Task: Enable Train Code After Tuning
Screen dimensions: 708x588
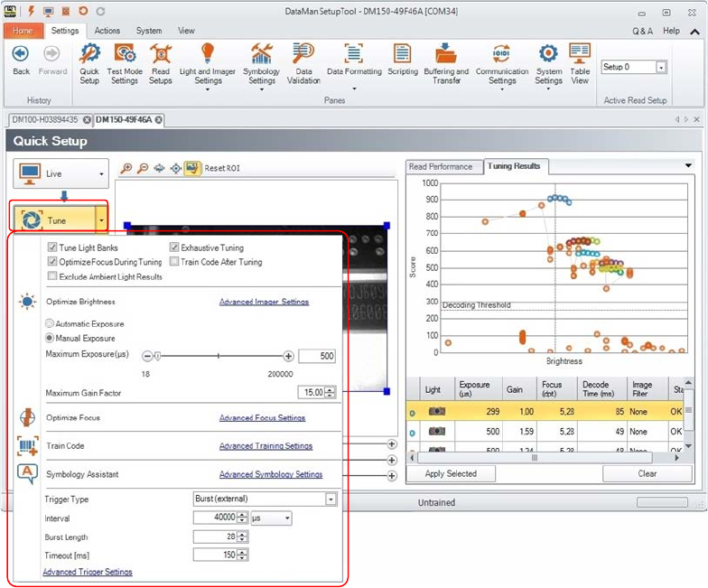Action: 175,262
